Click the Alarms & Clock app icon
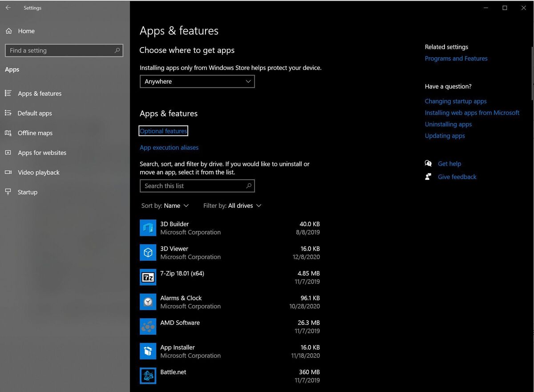Image resolution: width=534 pixels, height=392 pixels. tap(148, 302)
